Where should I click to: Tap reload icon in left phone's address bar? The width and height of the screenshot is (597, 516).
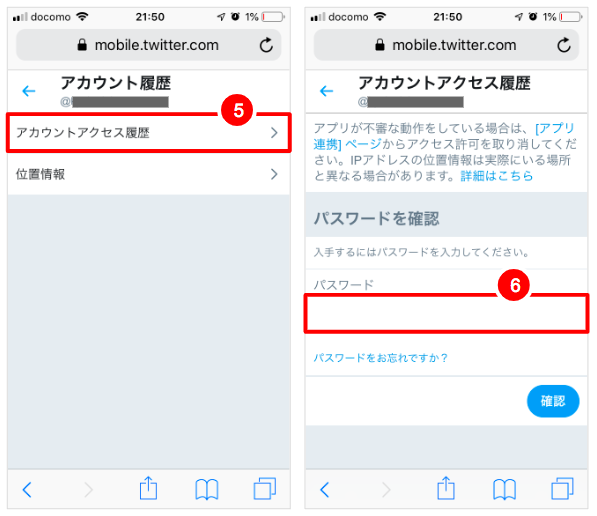coord(266,45)
